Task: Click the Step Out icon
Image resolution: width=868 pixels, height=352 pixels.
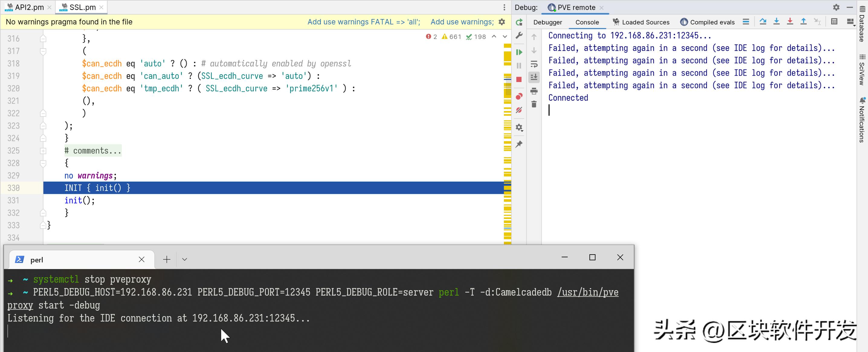Action: (x=803, y=22)
